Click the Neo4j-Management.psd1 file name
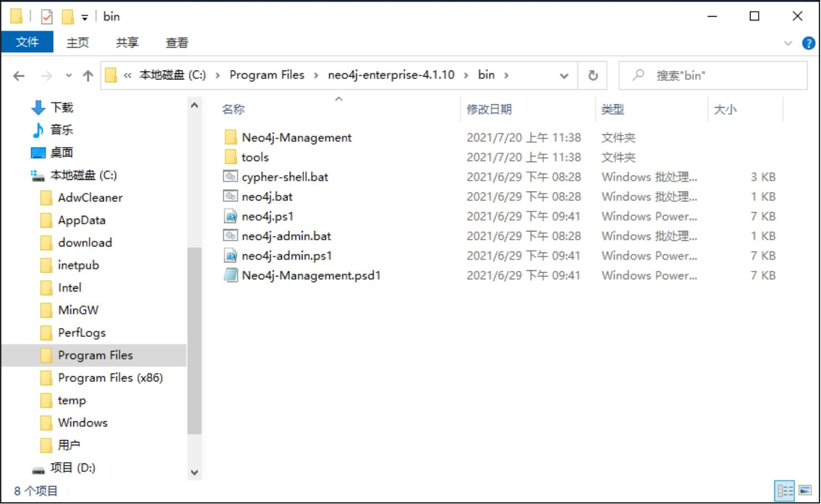The image size is (821, 504). [311, 275]
